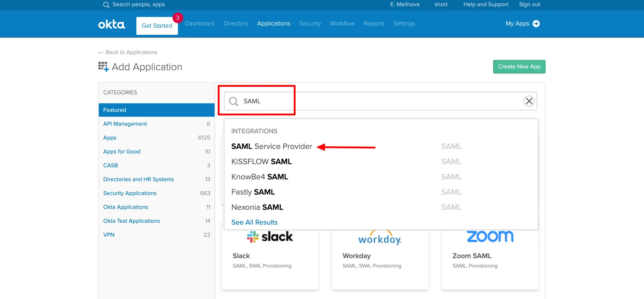The width and height of the screenshot is (644, 299).
Task: Click the Okta logo
Action: [111, 24]
